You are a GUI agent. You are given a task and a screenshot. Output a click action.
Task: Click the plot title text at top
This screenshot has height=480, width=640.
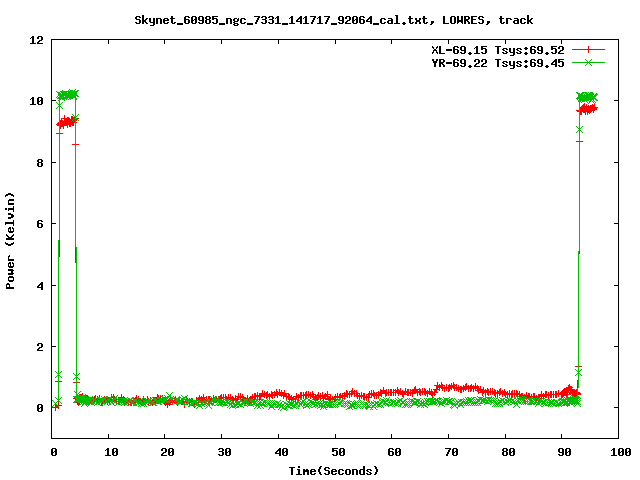tap(334, 19)
